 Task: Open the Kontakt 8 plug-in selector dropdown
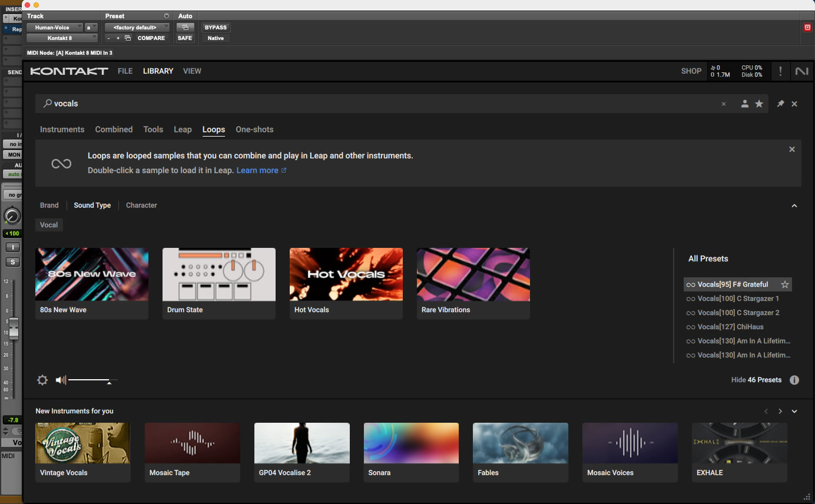[62, 38]
